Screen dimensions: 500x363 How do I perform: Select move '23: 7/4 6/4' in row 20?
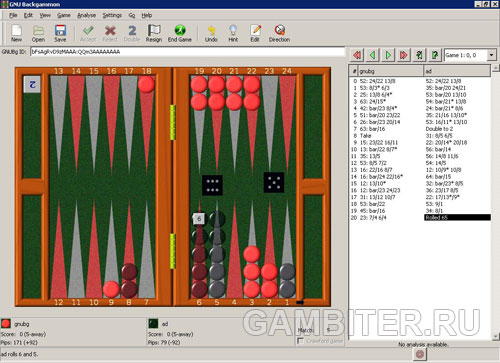tap(373, 218)
